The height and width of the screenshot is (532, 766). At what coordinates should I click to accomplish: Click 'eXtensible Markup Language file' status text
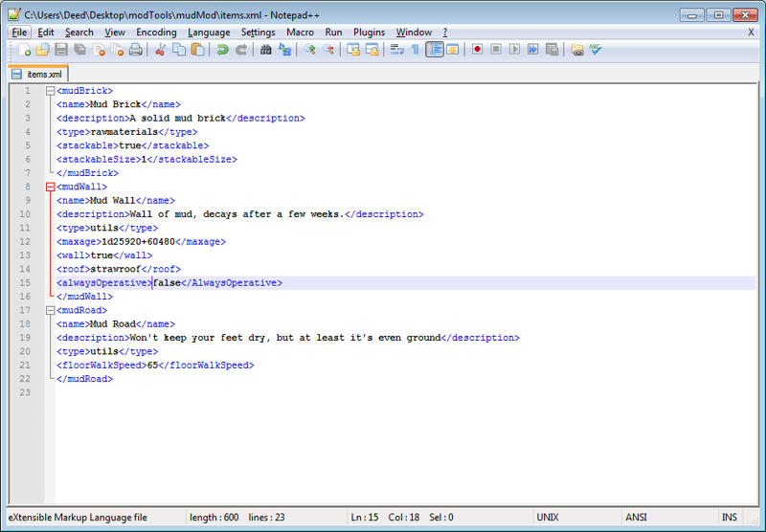coord(78,518)
